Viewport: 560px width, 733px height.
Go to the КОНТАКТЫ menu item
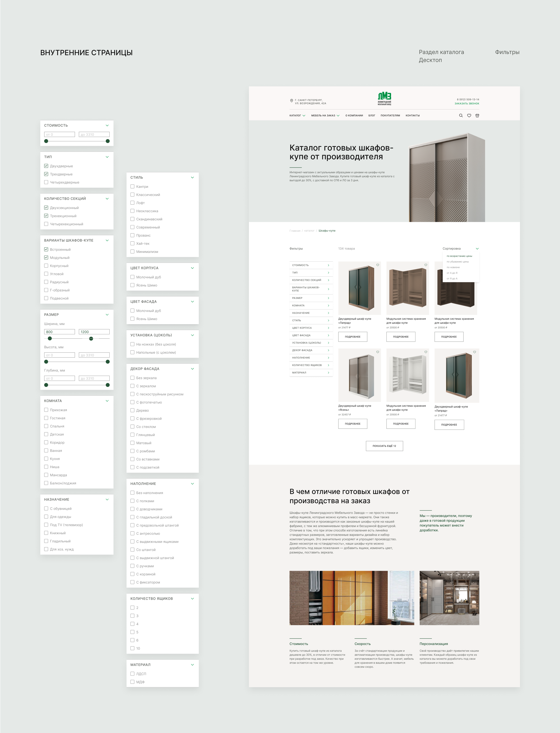(x=412, y=115)
